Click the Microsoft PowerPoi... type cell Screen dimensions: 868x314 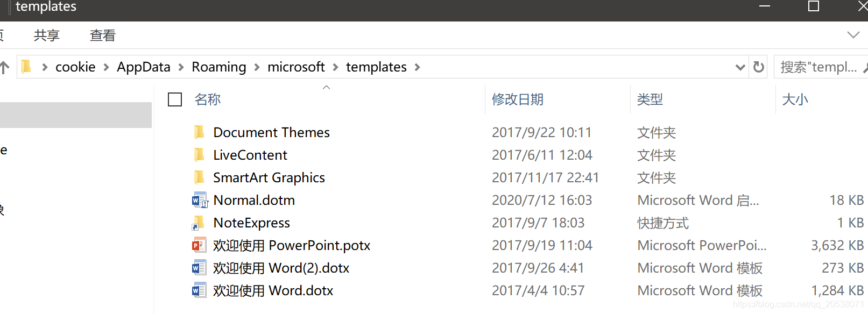coord(702,245)
